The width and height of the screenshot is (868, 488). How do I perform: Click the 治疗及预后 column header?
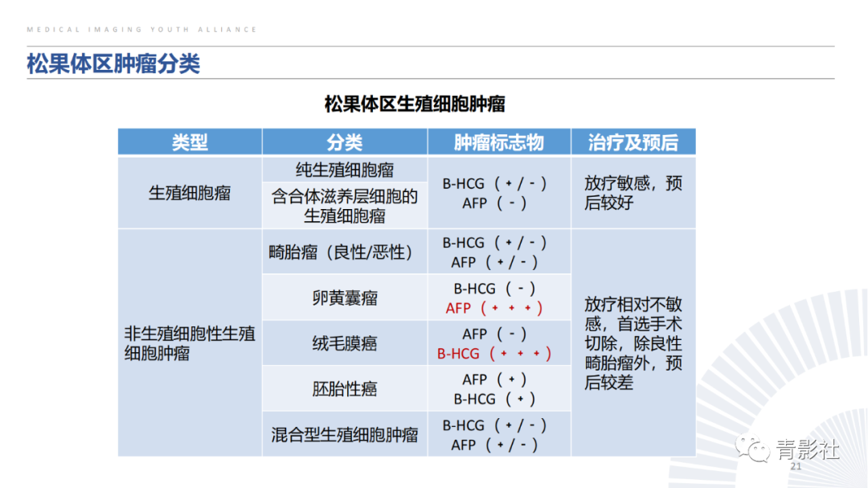(x=633, y=142)
